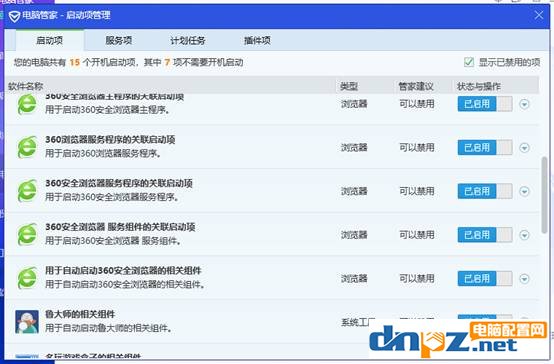Click description 用于自动启动鲁大师的相关组件。

(x=109, y=328)
